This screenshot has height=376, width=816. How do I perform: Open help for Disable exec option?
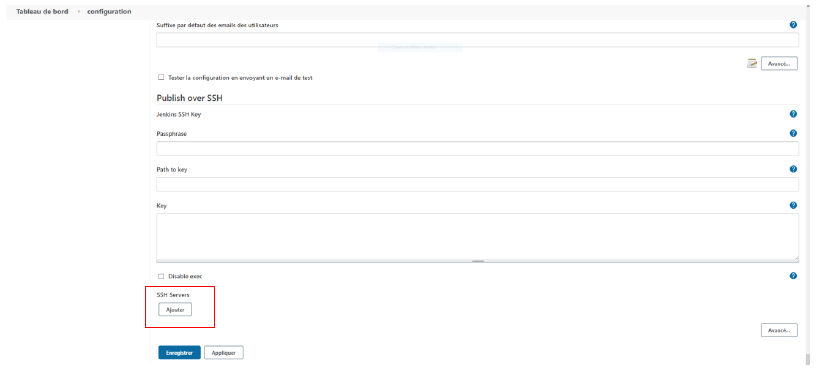coord(793,276)
